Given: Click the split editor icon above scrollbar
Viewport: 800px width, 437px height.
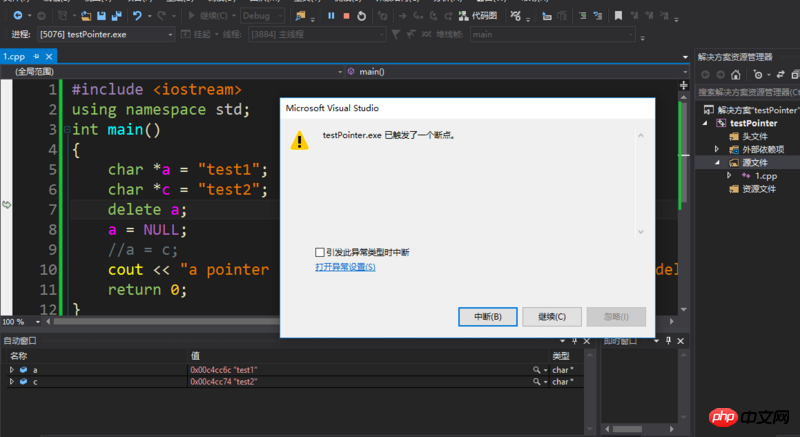Looking at the screenshot, I should [684, 85].
